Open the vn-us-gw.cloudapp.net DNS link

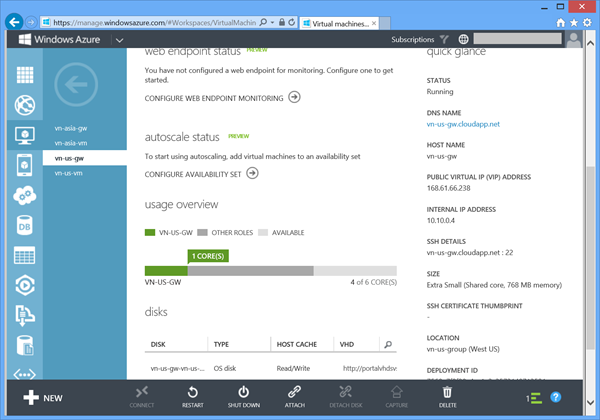[x=463, y=124]
